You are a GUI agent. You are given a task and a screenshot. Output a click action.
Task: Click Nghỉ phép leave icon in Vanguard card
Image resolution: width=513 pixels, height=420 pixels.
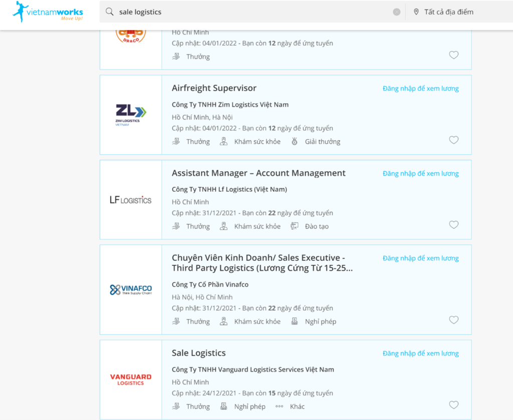coord(223,406)
